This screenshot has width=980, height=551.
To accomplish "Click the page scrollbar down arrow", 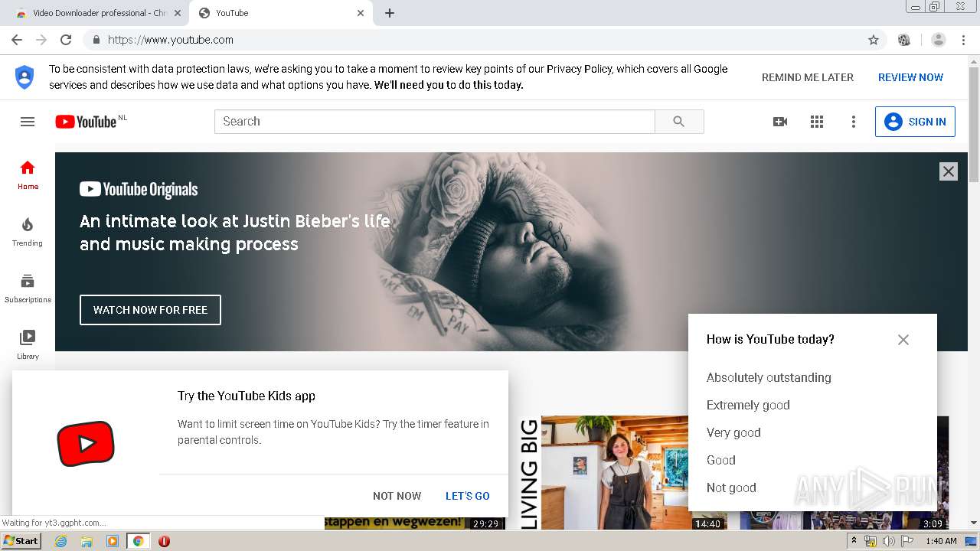I will (973, 523).
